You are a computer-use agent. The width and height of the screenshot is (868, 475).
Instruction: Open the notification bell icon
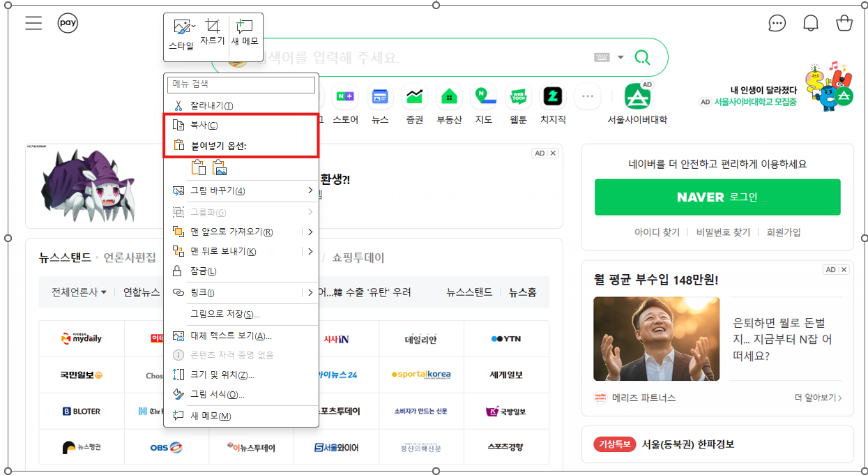(810, 22)
